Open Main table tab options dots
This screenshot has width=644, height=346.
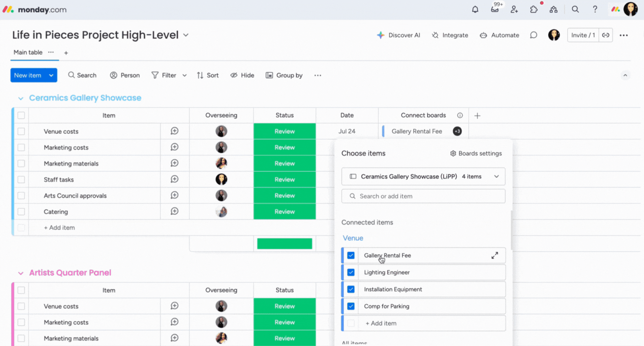[51, 52]
